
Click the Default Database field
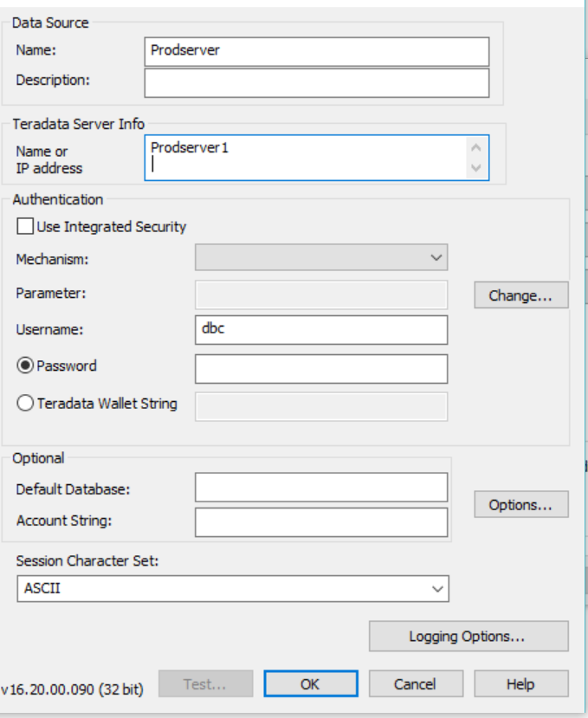[x=321, y=488]
